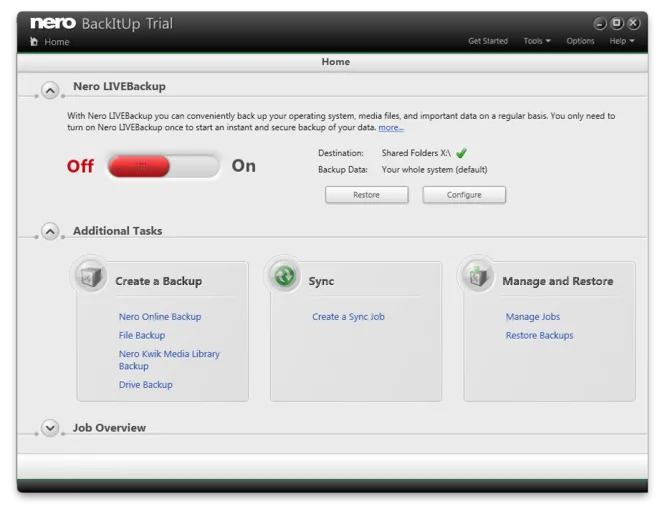
Task: Click the Manage and Restore card title
Action: coord(558,281)
